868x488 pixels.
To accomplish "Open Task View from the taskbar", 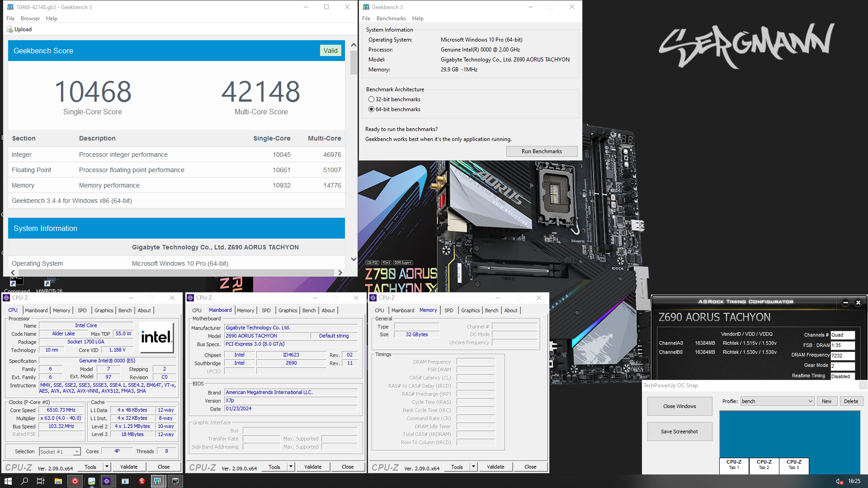I will (x=40, y=481).
